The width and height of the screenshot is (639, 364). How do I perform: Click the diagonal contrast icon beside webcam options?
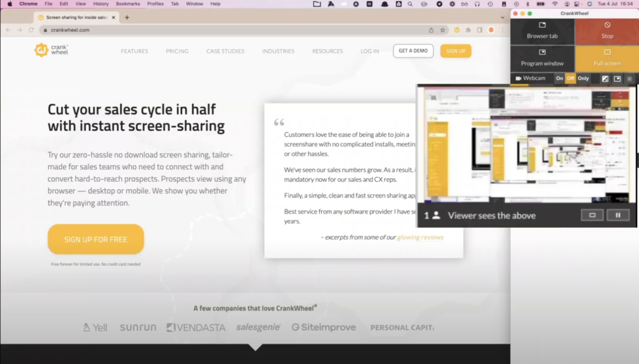pyautogui.click(x=605, y=78)
